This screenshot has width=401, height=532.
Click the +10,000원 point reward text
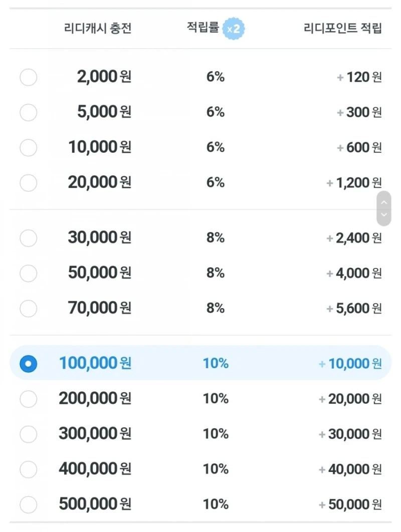(x=350, y=363)
